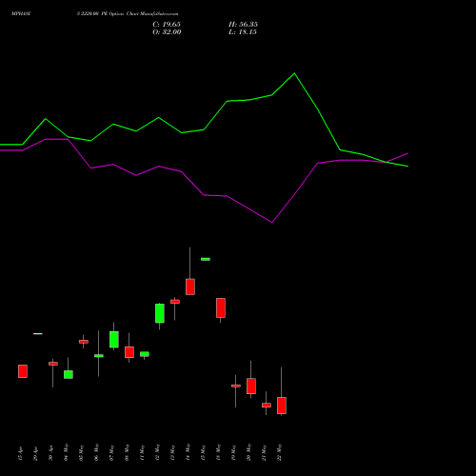Select the 14 May date label
This screenshot has height=476, width=476.
(x=188, y=453)
